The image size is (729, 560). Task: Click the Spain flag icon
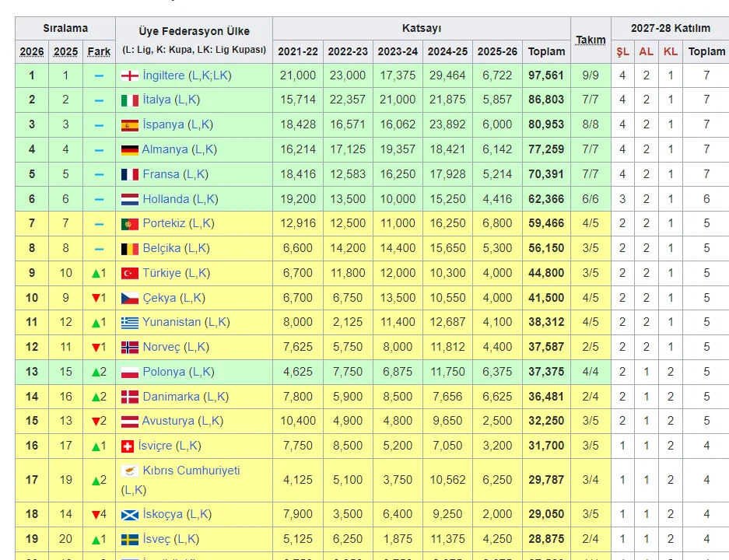coord(129,125)
